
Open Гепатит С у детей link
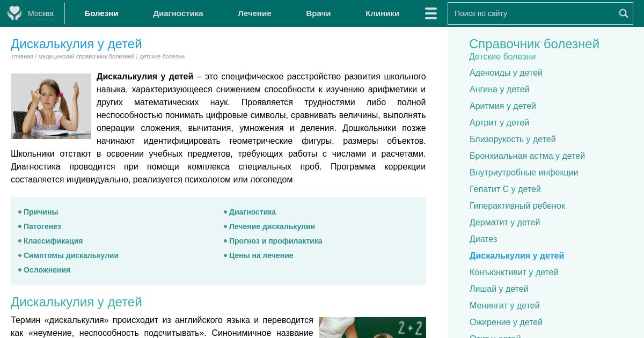pyautogui.click(x=505, y=189)
